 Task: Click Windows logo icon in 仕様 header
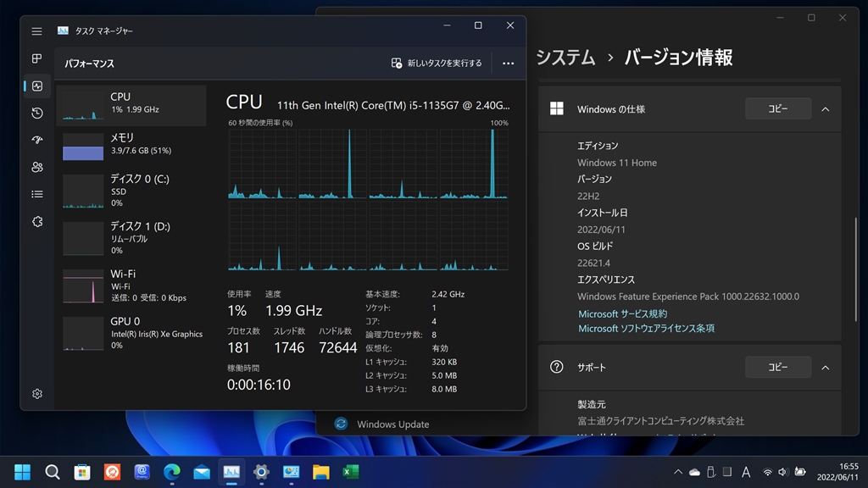point(556,108)
